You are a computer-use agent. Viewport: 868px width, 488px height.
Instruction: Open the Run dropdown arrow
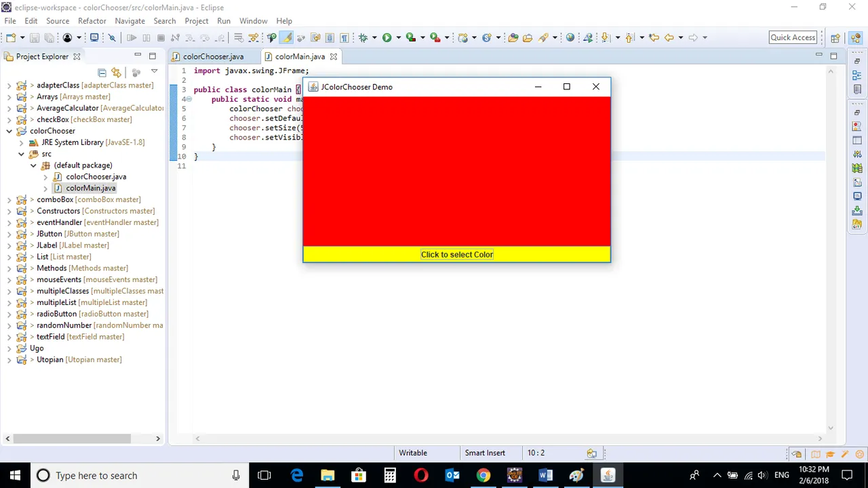click(398, 38)
